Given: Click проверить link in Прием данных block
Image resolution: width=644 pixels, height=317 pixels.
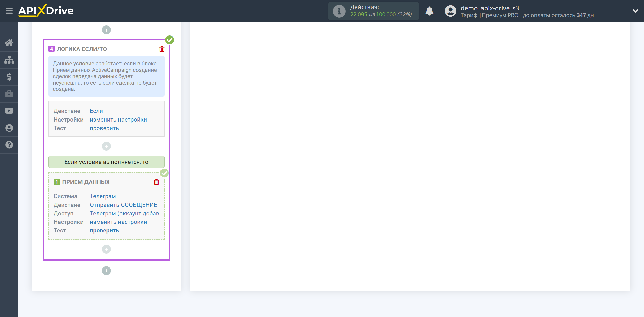Looking at the screenshot, I should coord(104,230).
